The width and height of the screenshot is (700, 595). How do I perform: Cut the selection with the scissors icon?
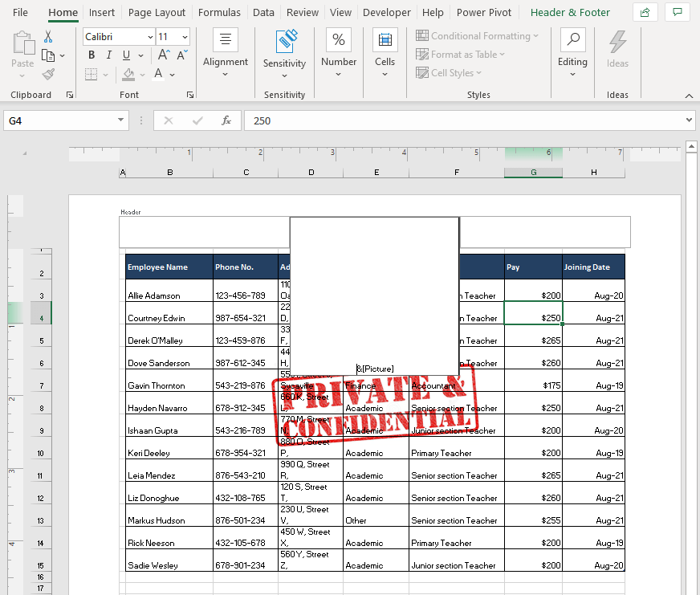pos(47,37)
